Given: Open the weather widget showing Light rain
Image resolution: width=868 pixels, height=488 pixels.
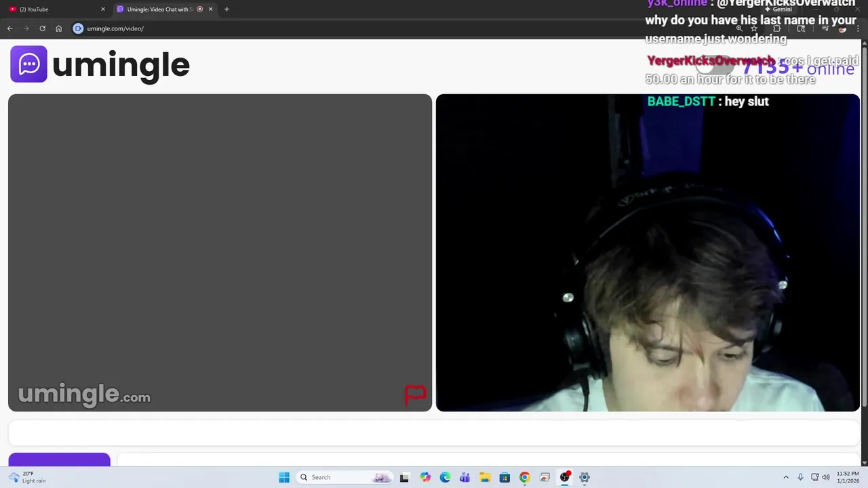Looking at the screenshot, I should coord(27,477).
